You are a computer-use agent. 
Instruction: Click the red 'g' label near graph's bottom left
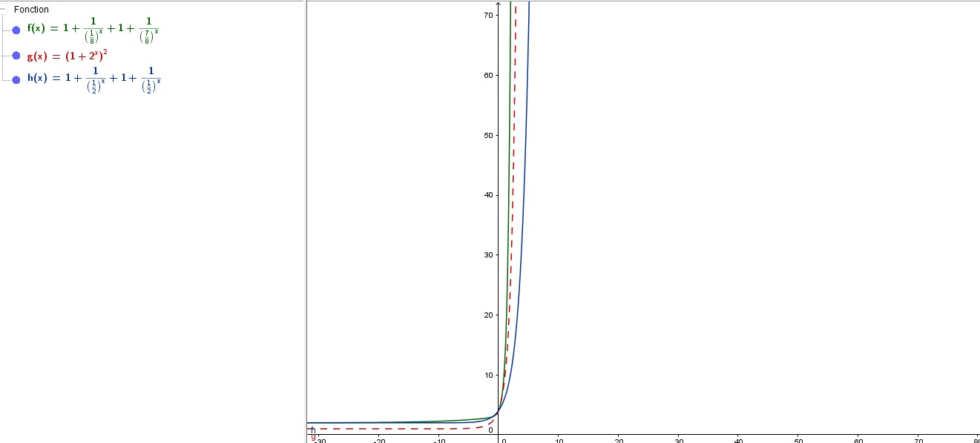[x=314, y=437]
